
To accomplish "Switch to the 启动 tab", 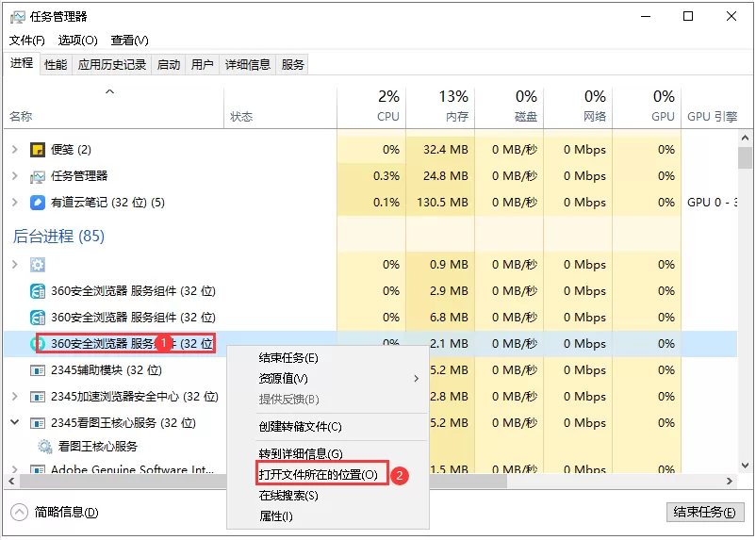I will (x=169, y=65).
